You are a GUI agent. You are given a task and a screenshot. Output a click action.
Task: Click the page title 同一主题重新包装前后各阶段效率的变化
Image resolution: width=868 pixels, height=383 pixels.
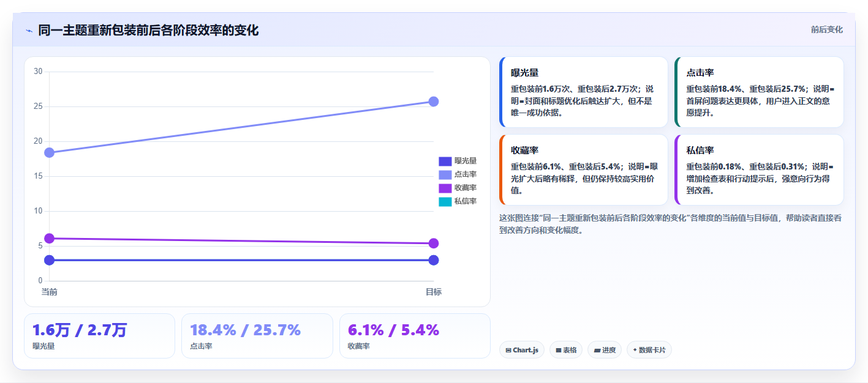(148, 31)
